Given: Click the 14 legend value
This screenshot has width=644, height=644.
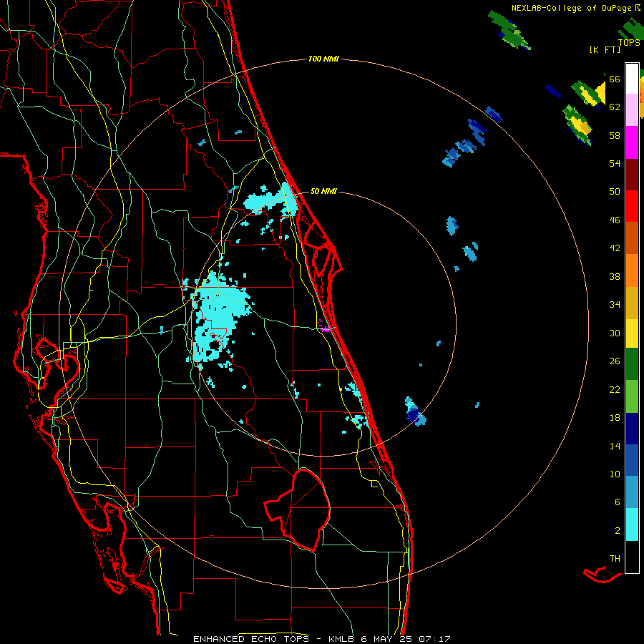Looking at the screenshot, I should coord(615,446).
